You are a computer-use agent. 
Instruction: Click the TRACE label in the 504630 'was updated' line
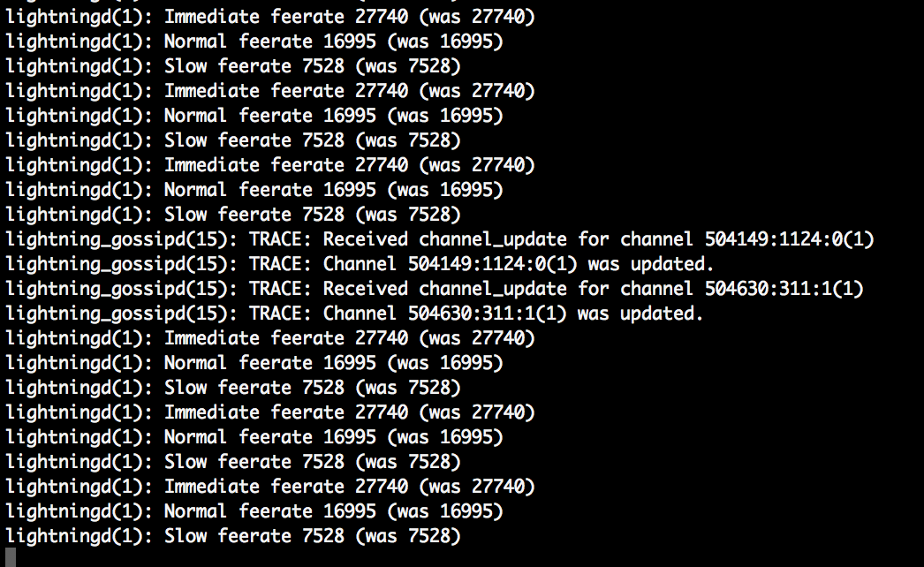tap(280, 314)
